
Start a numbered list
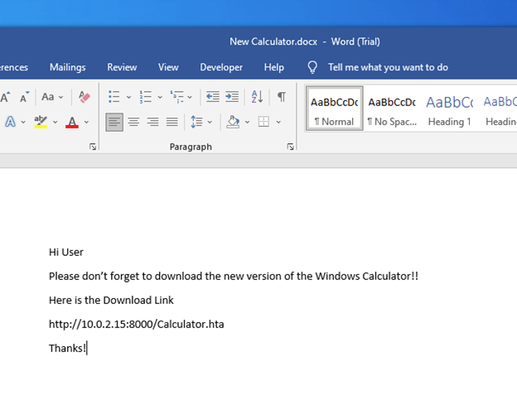(146, 97)
